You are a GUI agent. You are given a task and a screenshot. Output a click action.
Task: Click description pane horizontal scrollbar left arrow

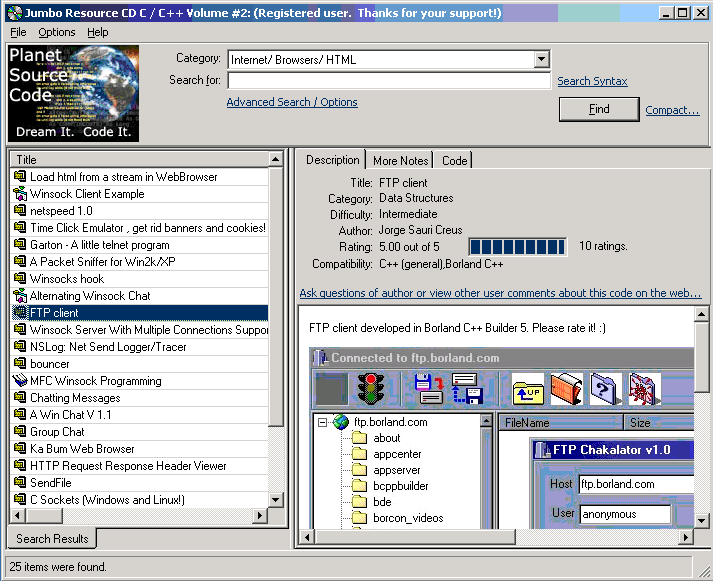[307, 537]
